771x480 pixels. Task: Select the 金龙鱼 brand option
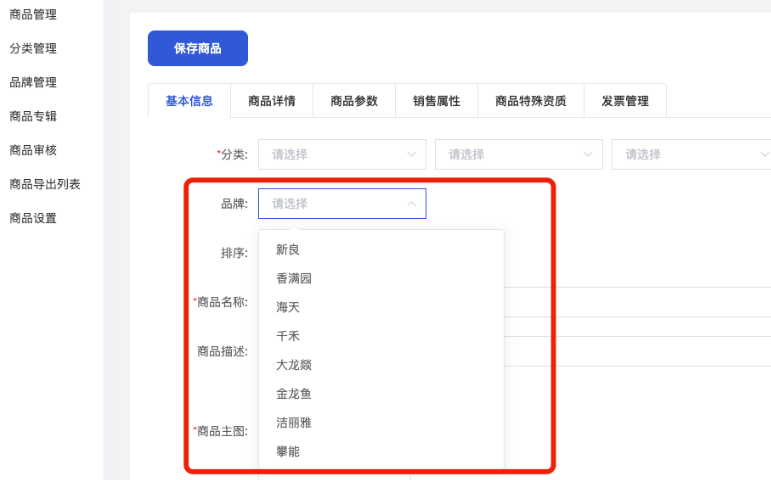tap(294, 394)
